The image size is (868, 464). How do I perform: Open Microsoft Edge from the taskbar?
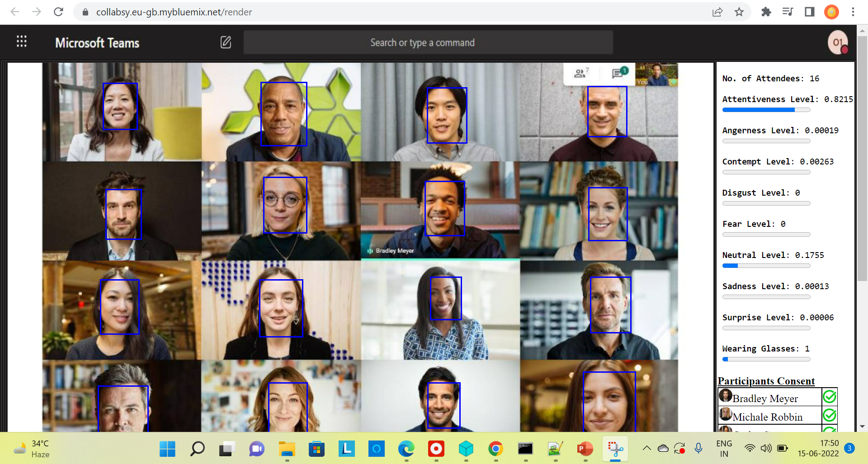coord(406,449)
